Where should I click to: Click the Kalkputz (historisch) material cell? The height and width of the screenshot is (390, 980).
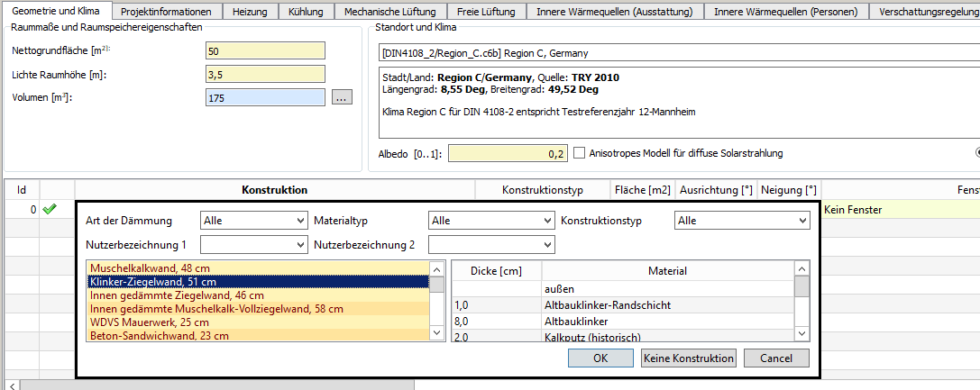(x=667, y=336)
